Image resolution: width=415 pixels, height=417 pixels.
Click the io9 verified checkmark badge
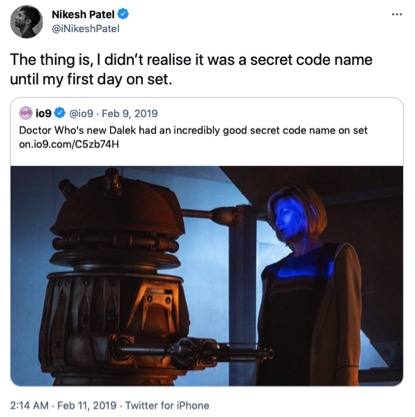point(60,113)
